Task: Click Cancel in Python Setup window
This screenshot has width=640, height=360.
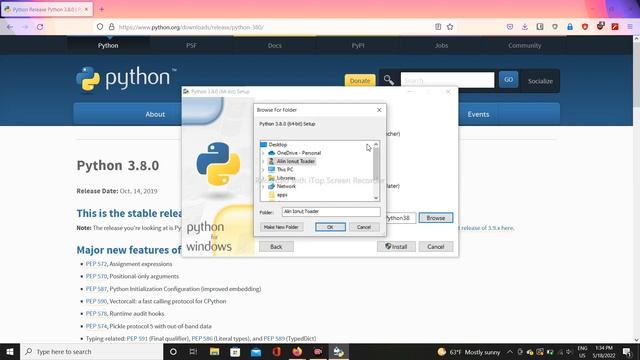Action: 436,247
